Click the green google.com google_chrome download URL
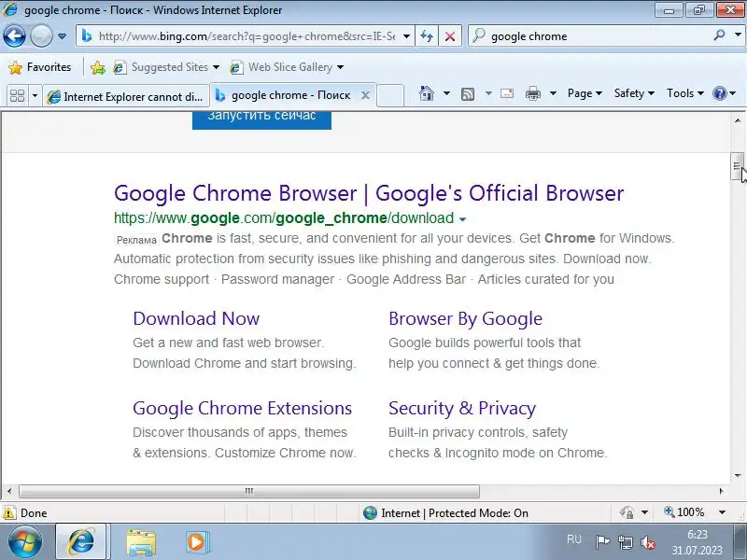This screenshot has width=747, height=560. [x=284, y=218]
